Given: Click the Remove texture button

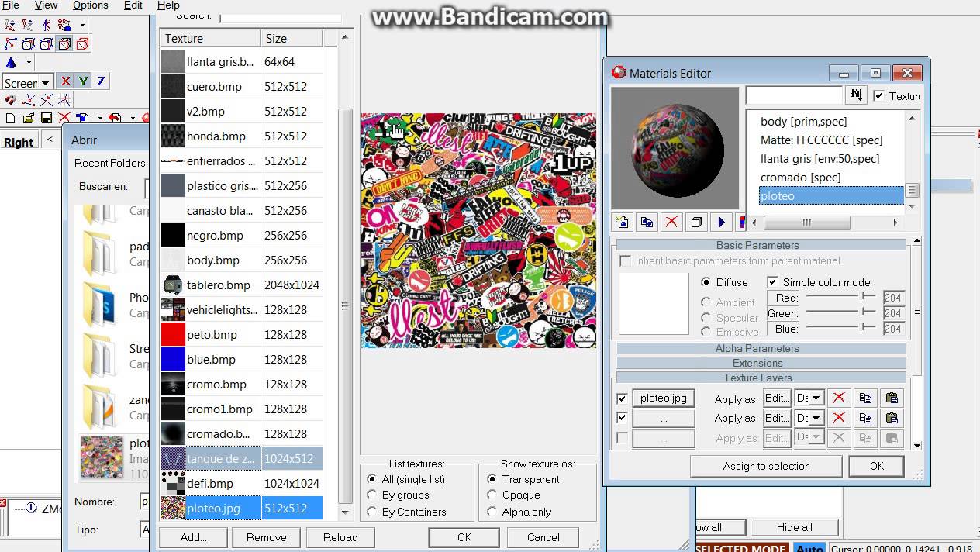Looking at the screenshot, I should coord(266,537).
